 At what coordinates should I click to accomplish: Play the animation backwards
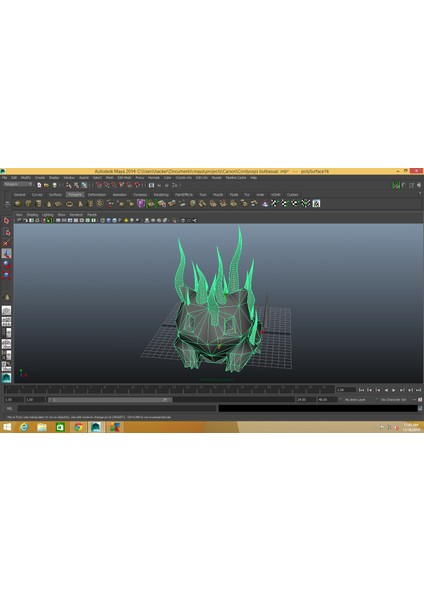tap(386, 390)
